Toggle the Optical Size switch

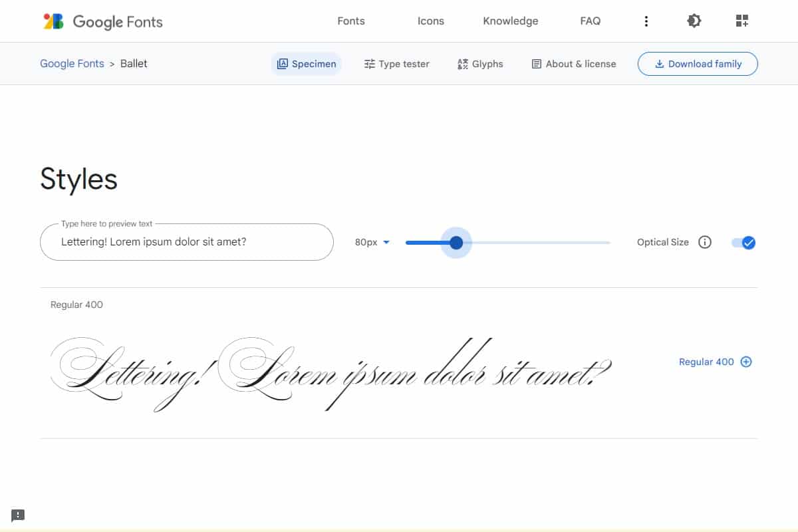click(x=743, y=242)
